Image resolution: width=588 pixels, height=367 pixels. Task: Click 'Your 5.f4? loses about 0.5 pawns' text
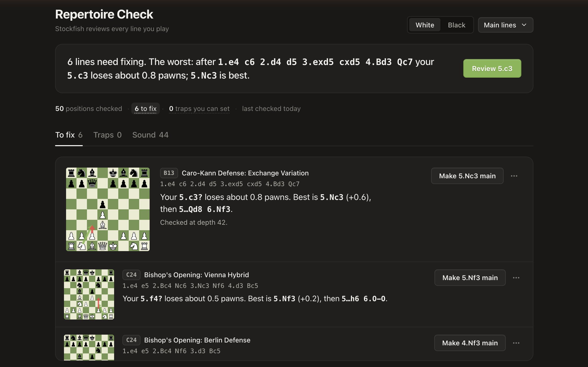click(184, 299)
